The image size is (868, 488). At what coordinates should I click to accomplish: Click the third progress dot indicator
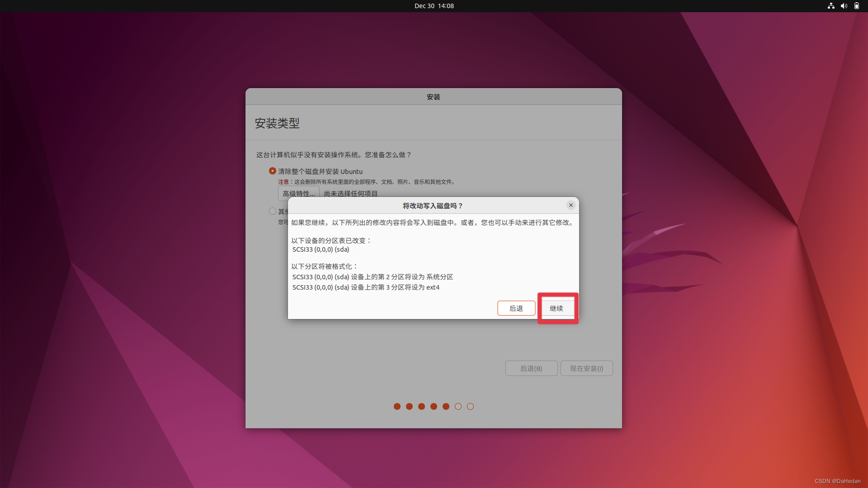[x=422, y=406]
